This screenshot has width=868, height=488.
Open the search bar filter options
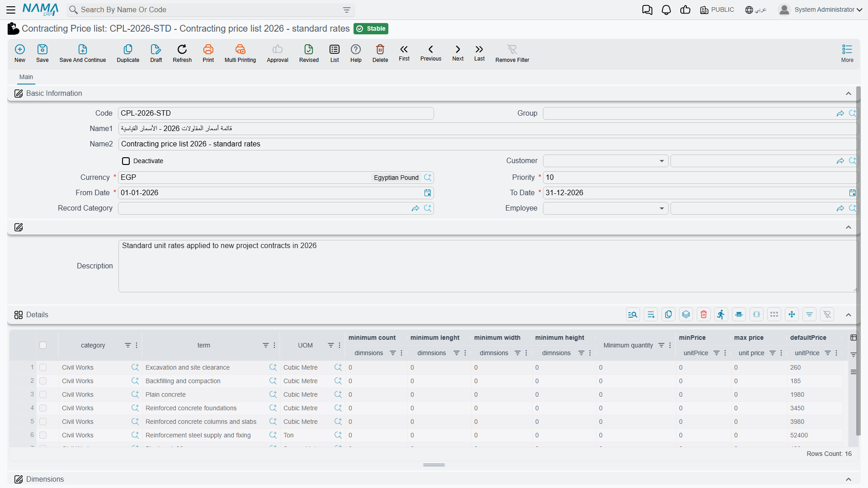347,10
